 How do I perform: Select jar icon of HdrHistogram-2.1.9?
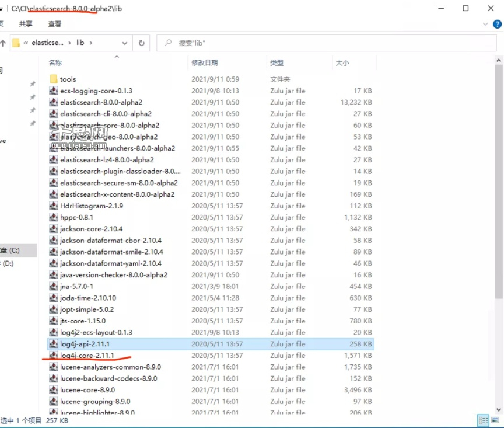pos(54,206)
